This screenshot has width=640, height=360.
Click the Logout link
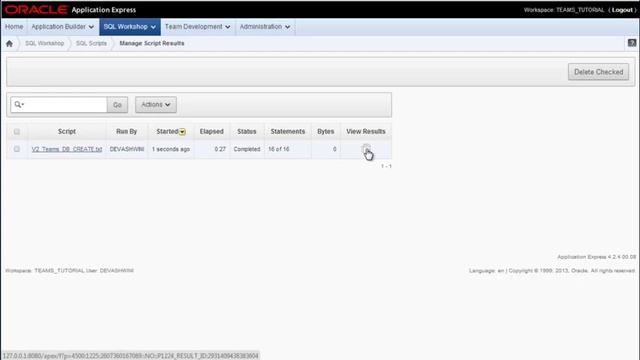(622, 10)
